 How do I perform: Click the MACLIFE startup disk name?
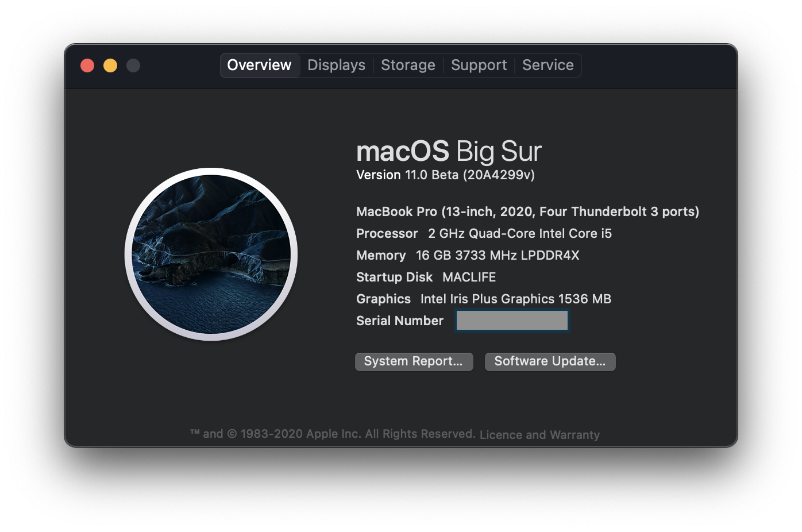click(469, 277)
